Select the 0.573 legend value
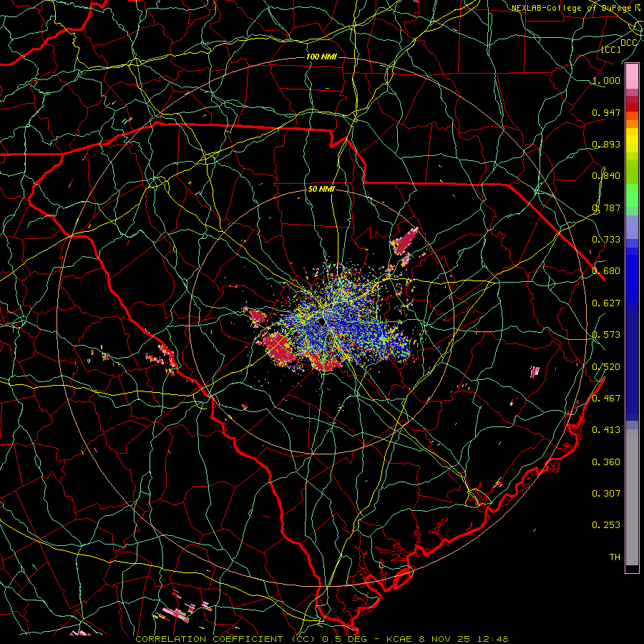This screenshot has height=644, width=644. pyautogui.click(x=606, y=335)
